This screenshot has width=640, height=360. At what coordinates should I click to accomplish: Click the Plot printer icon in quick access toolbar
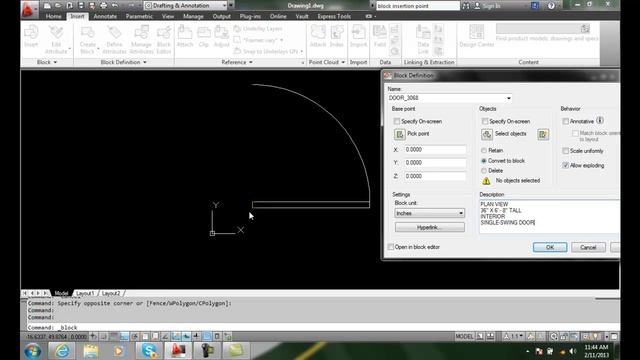(104, 6)
